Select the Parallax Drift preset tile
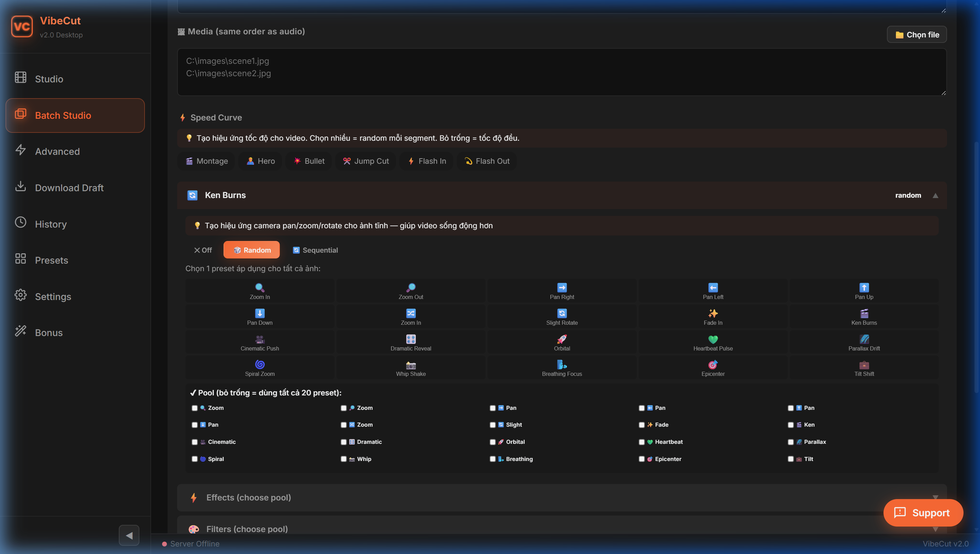Image resolution: width=980 pixels, height=554 pixels. [x=864, y=343]
